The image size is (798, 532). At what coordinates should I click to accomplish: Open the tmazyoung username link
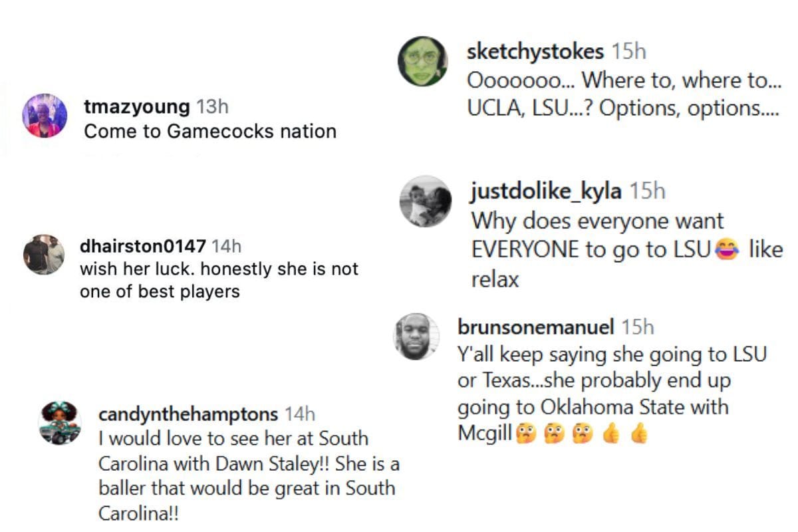[137, 106]
